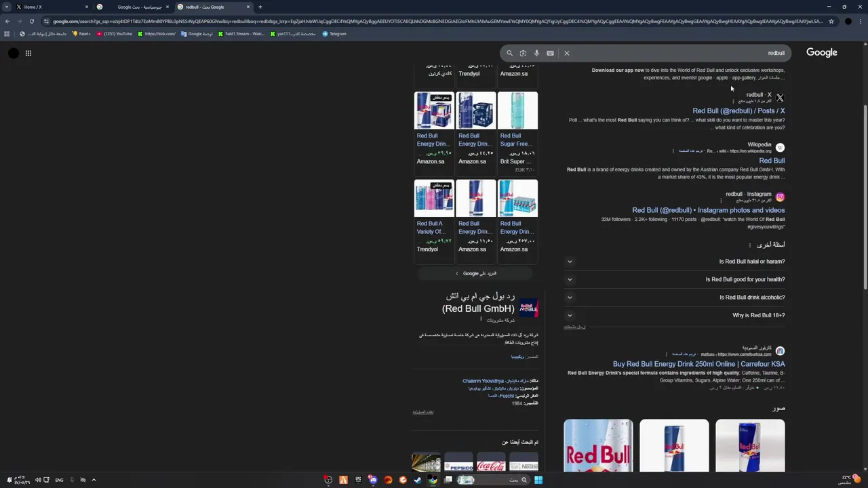
Task: Click the volume icon in the system tray
Action: pos(38,480)
